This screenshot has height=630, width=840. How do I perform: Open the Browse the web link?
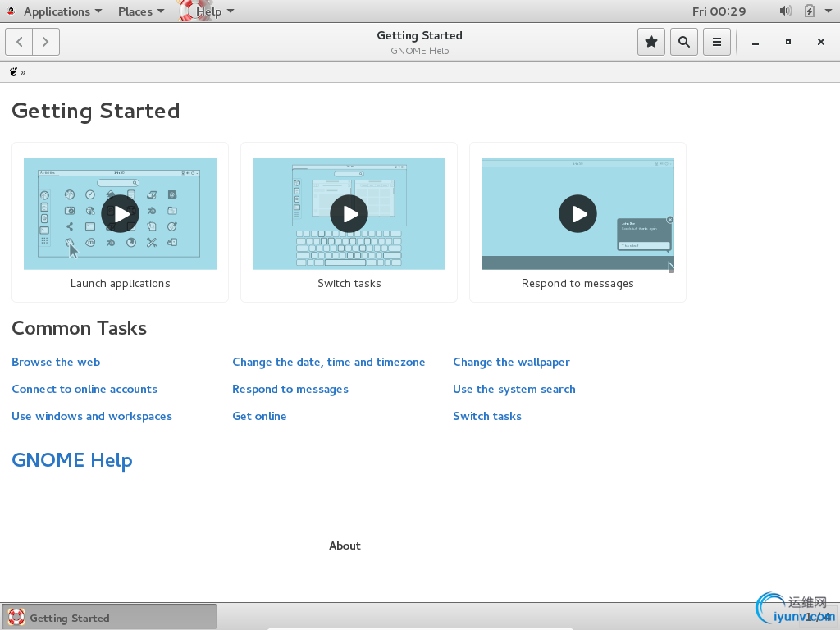pyautogui.click(x=56, y=362)
